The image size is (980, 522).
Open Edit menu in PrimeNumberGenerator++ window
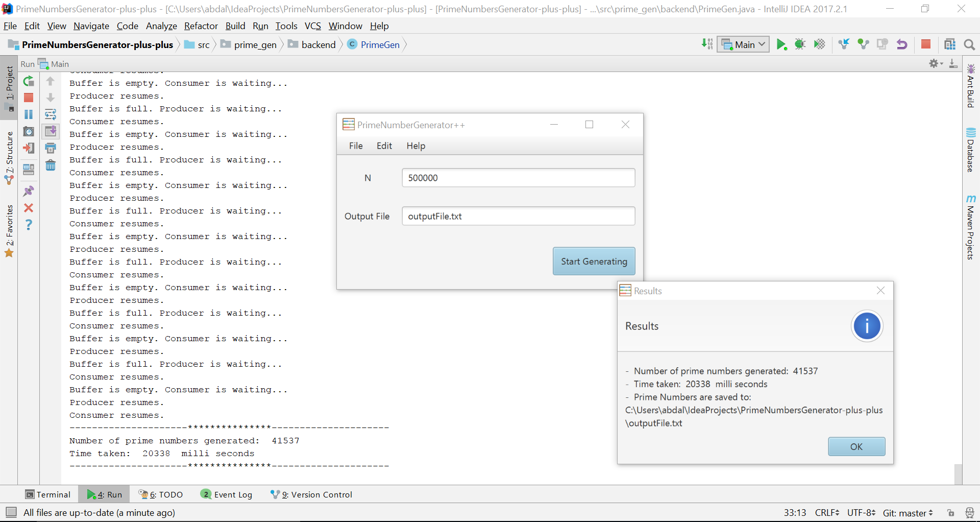(384, 146)
